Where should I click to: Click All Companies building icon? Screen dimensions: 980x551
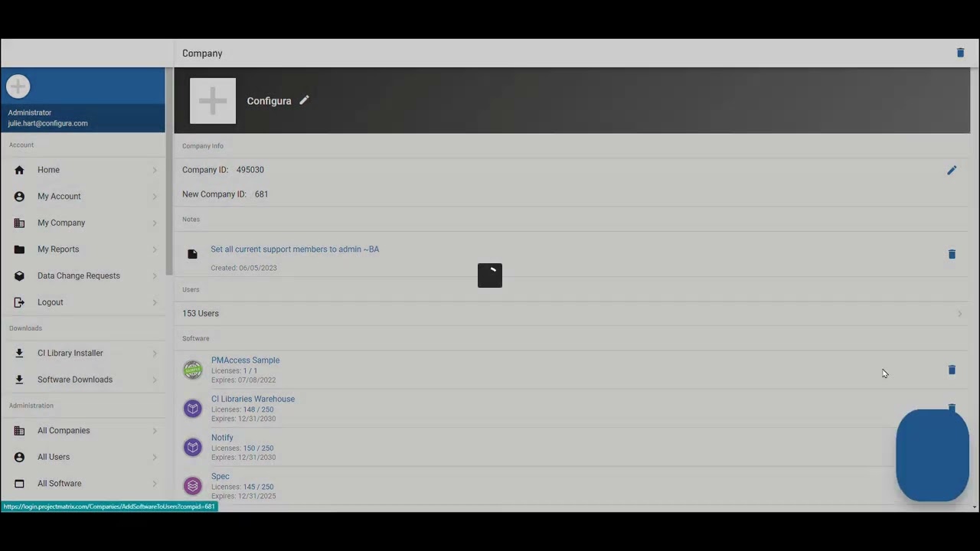[x=19, y=431]
